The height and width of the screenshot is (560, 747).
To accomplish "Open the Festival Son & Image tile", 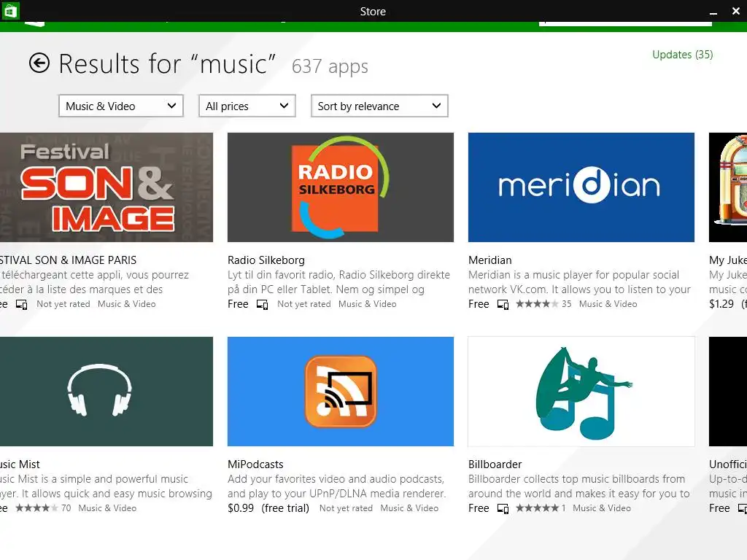I will (107, 187).
